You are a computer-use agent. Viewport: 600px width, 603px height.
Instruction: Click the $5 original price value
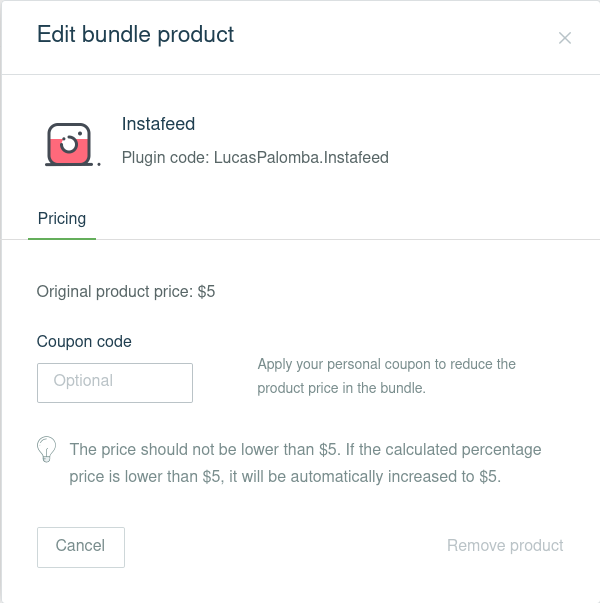(206, 292)
